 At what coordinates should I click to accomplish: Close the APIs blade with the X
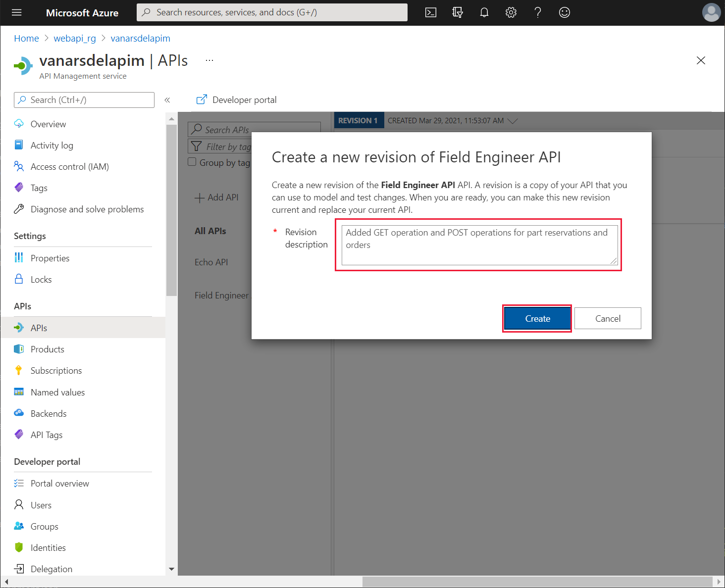point(701,60)
